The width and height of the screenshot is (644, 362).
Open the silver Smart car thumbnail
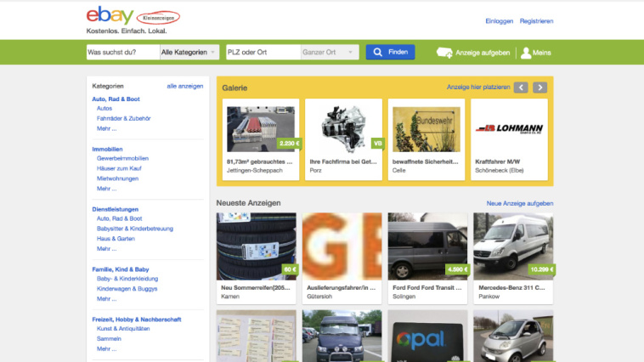513,337
